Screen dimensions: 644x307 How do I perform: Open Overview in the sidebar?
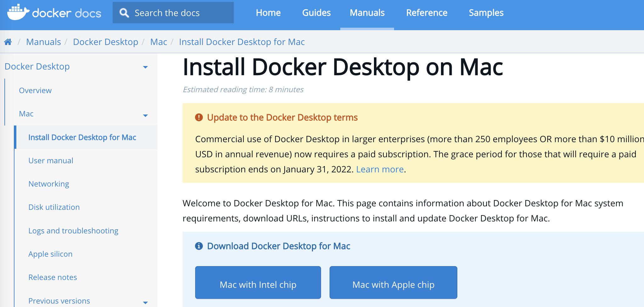35,90
